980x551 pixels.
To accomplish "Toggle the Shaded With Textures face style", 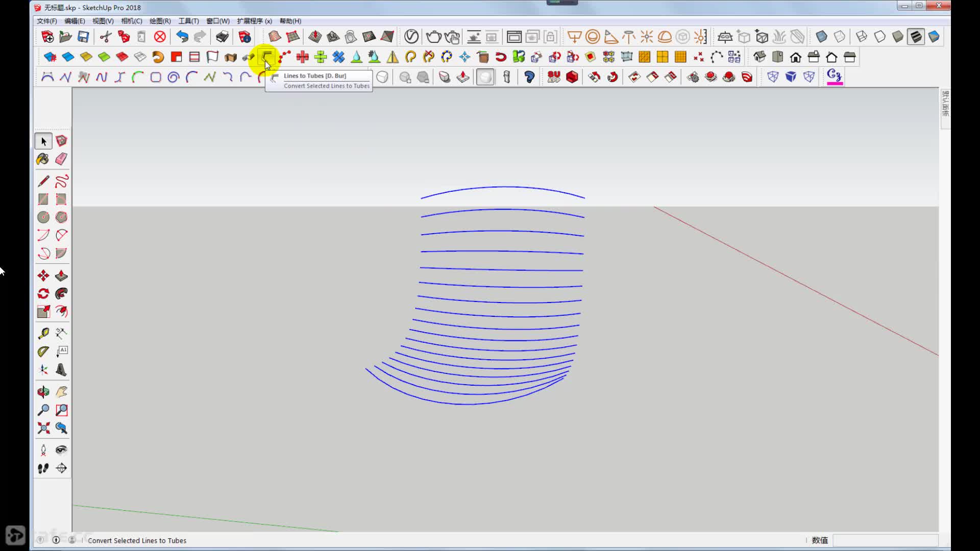I will 916,37.
